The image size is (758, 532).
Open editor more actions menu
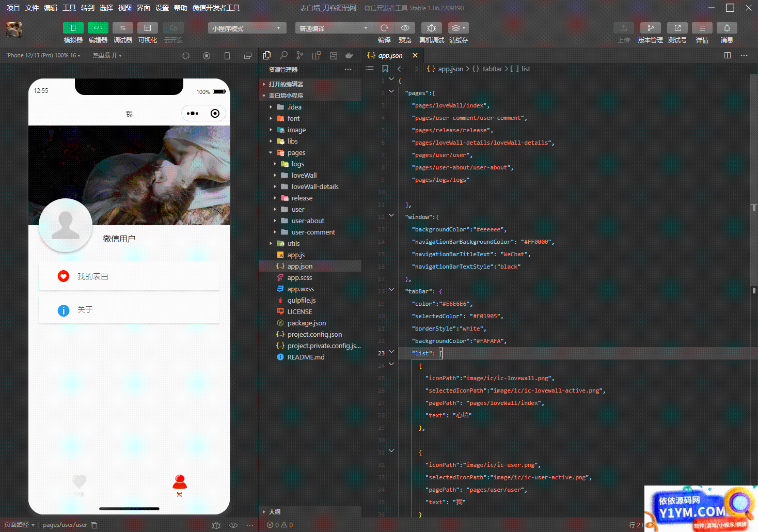pyautogui.click(x=744, y=55)
